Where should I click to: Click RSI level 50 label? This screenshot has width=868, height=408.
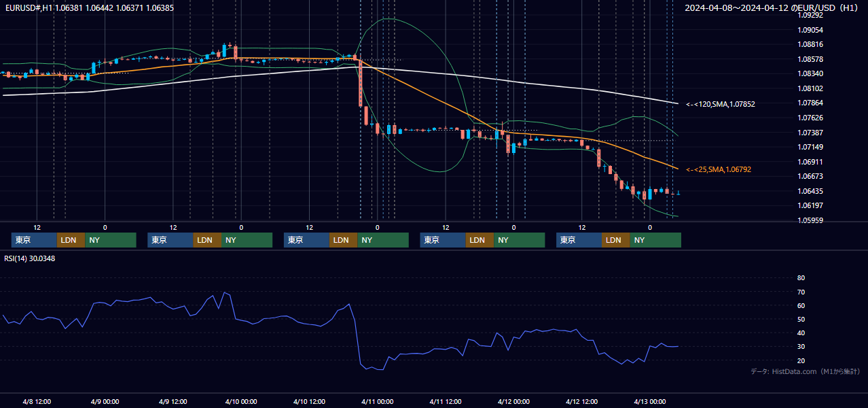coord(801,319)
